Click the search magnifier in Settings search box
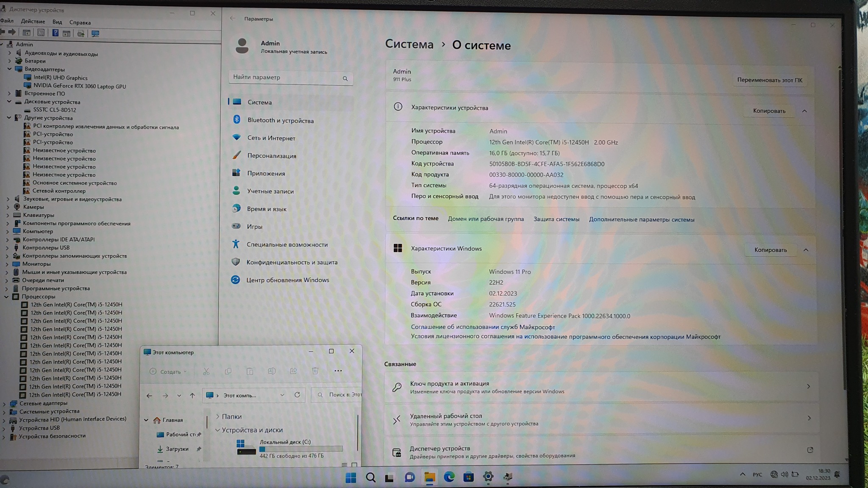 pos(345,78)
